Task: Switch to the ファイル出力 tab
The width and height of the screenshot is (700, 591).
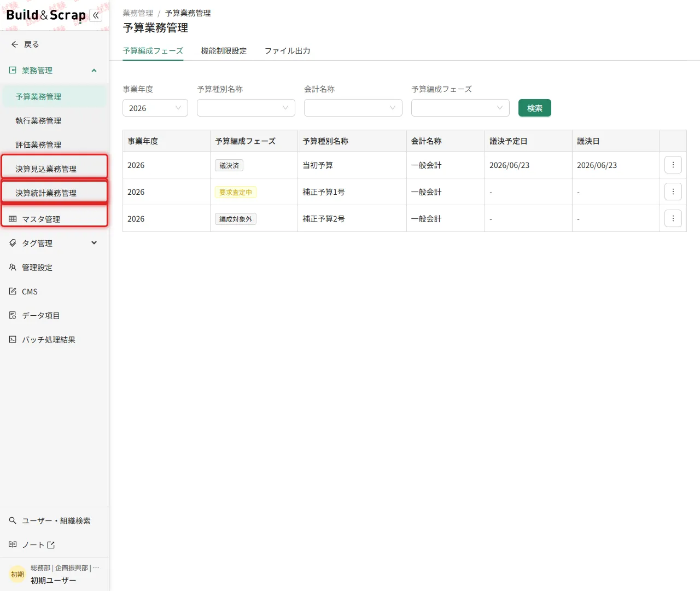Action: click(x=288, y=51)
